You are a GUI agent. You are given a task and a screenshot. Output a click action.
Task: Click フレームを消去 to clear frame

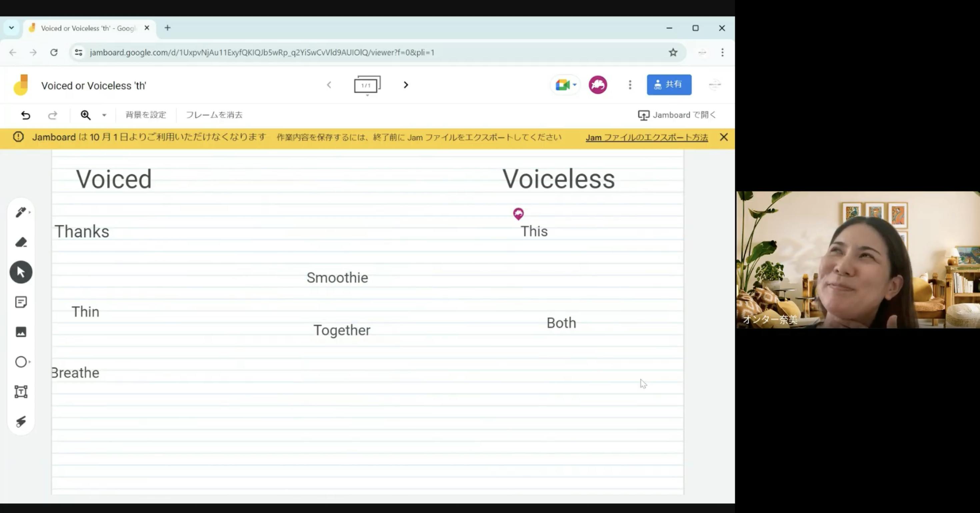214,115
